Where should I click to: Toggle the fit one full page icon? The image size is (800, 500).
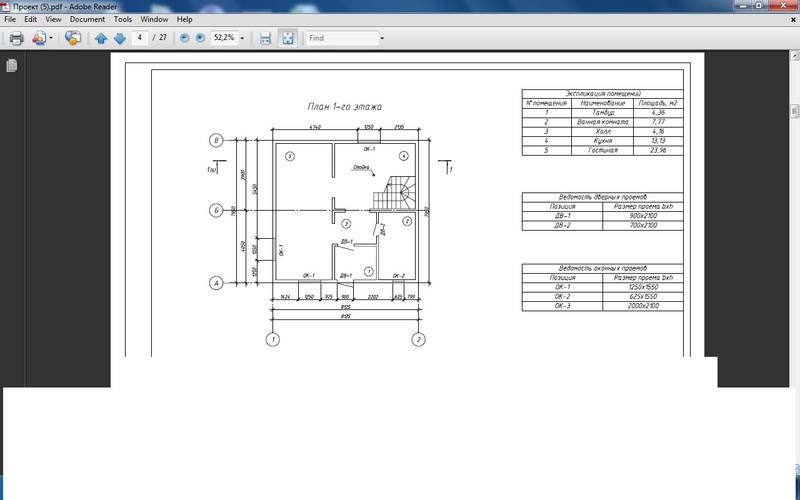(288, 38)
